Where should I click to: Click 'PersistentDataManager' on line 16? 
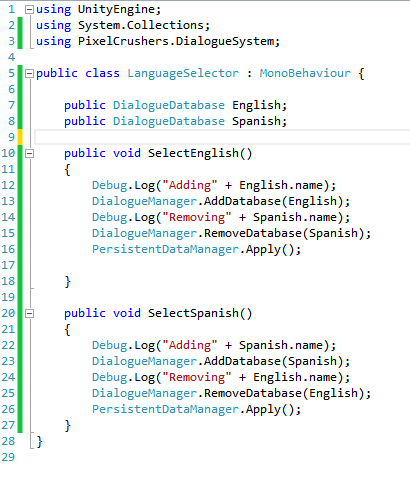pyautogui.click(x=165, y=249)
